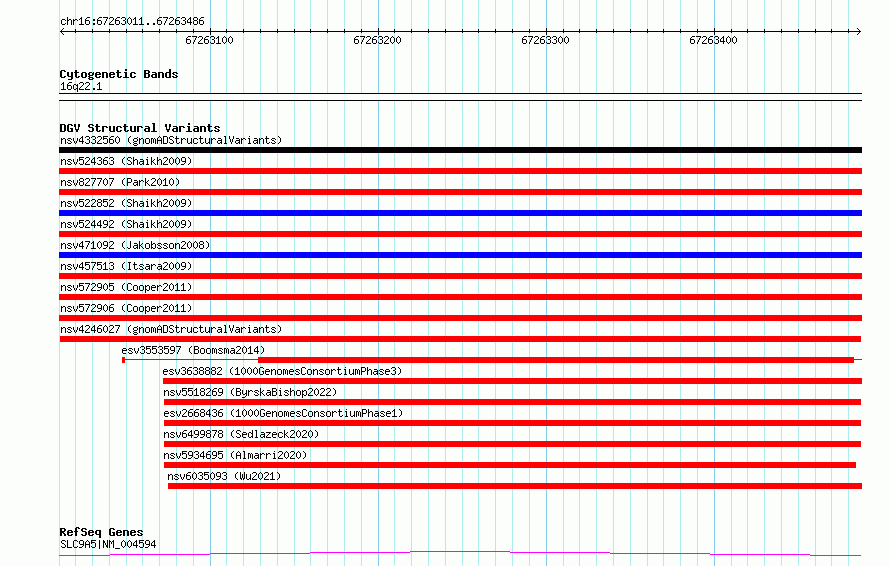Open variant nsv827707 (Park2010) label
The height and width of the screenshot is (566, 890).
point(120,182)
